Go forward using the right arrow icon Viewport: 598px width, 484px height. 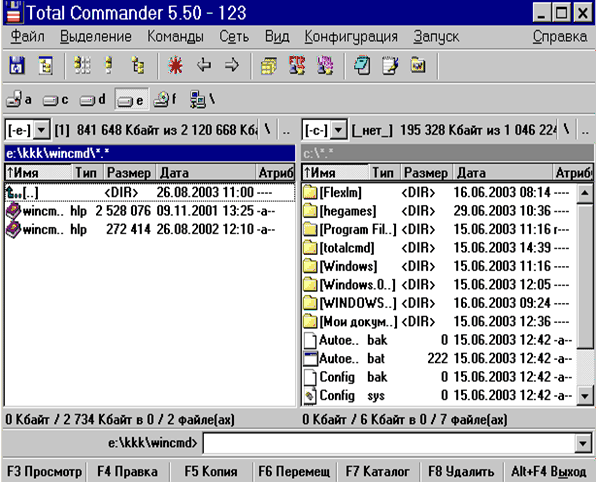[x=231, y=65]
